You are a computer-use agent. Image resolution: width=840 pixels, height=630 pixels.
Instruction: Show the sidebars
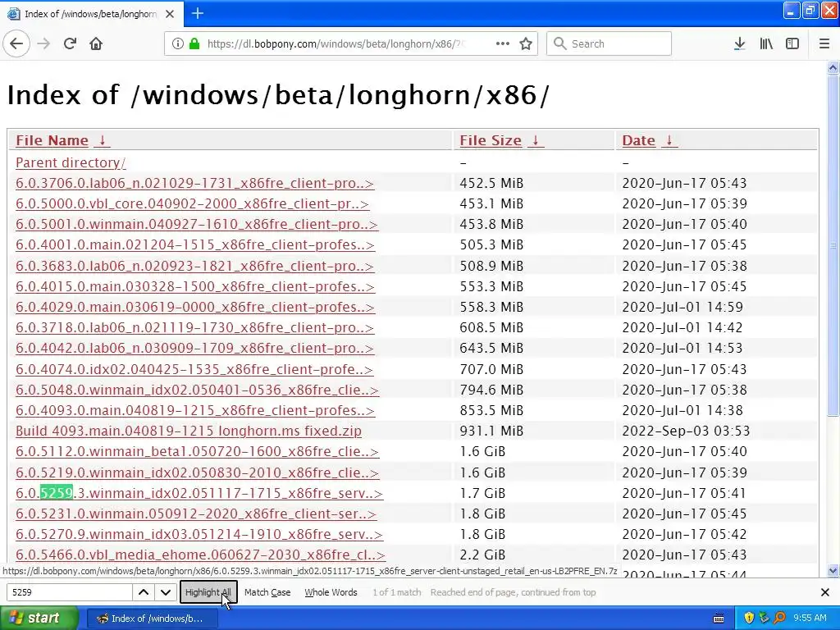point(792,43)
